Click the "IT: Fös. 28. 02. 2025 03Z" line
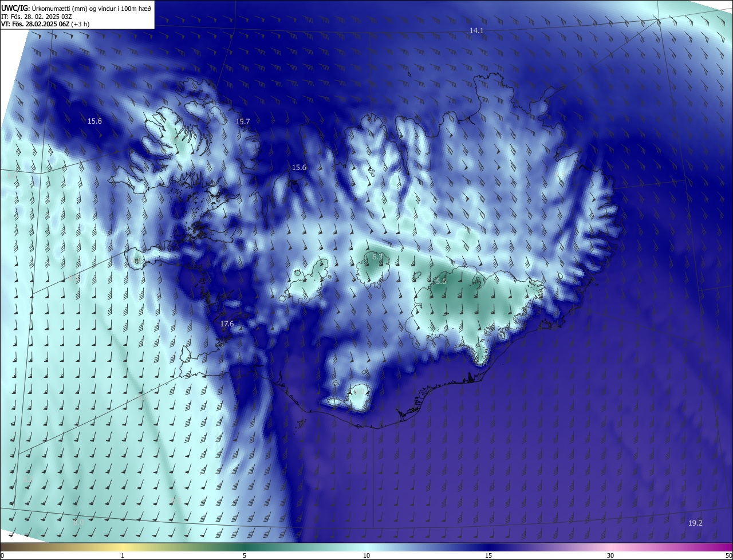Image resolution: width=733 pixels, height=560 pixels. coord(37,16)
